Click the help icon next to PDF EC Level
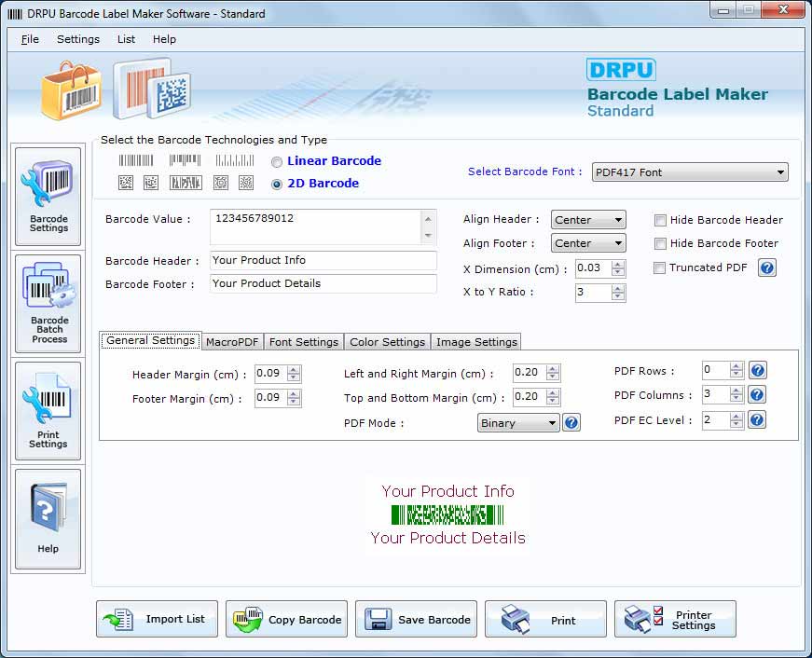 tap(757, 419)
